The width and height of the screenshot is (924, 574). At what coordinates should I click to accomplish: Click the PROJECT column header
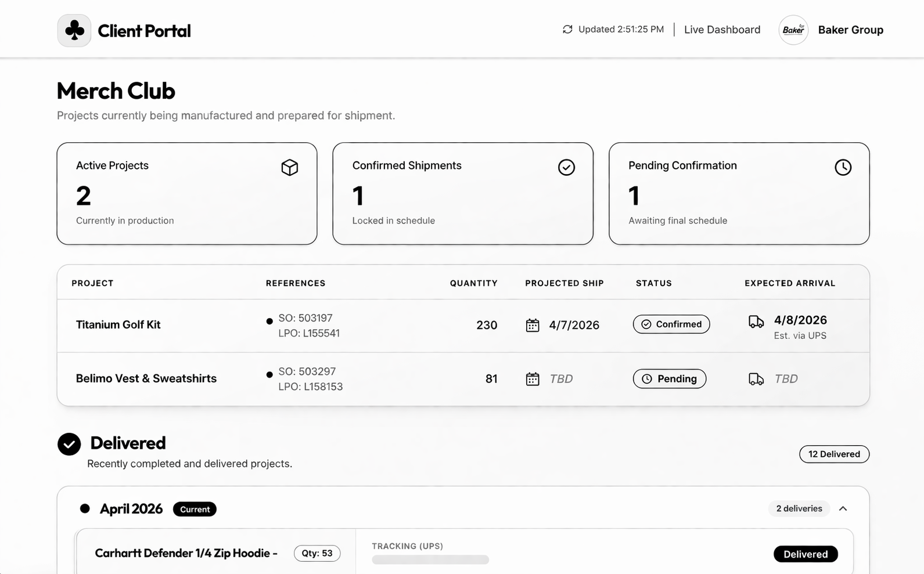[92, 283]
